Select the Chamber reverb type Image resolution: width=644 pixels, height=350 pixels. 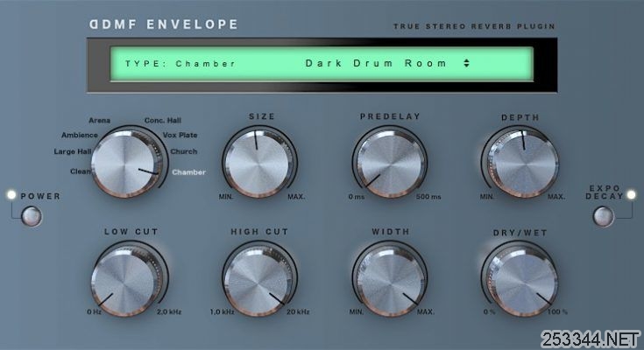tap(188, 171)
